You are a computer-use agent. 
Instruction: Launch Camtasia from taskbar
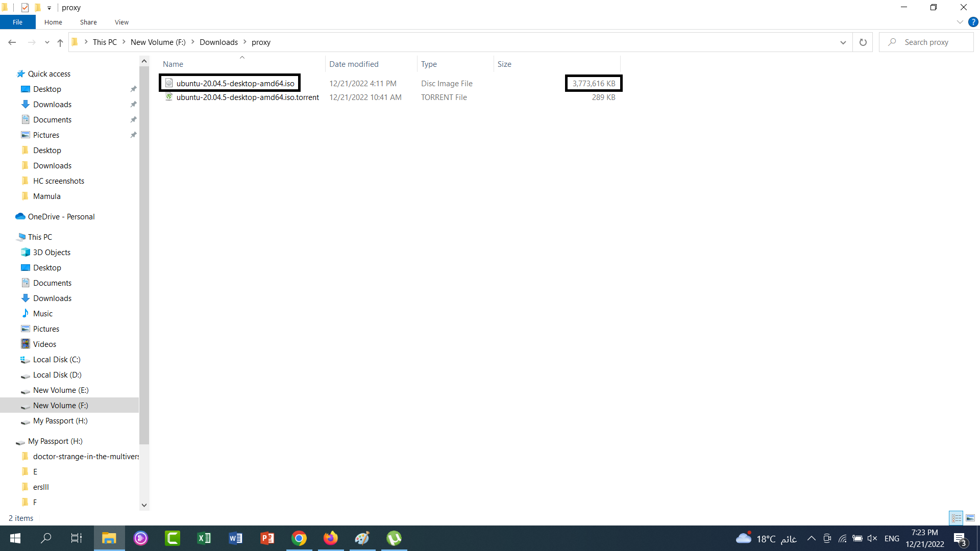172,538
